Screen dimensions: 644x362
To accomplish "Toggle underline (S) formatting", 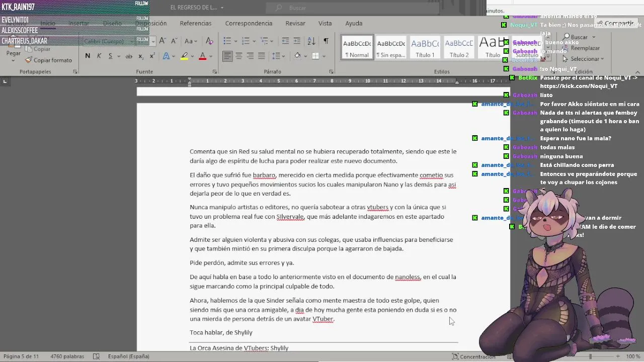I will pos(110,56).
